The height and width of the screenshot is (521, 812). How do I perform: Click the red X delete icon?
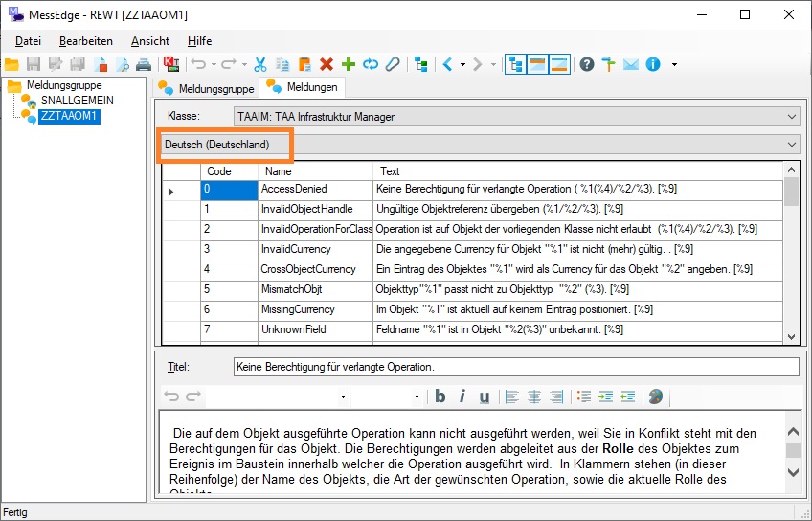[x=327, y=64]
